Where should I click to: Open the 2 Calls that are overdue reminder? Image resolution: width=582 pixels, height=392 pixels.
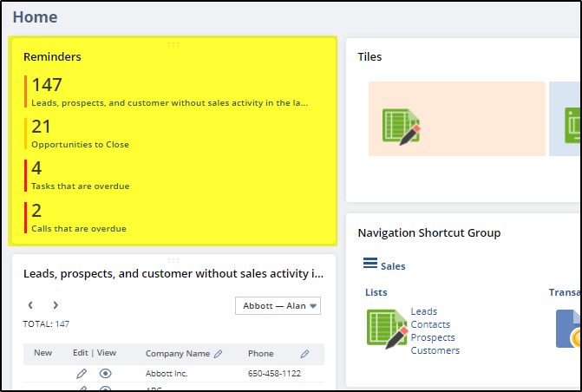pyautogui.click(x=75, y=218)
